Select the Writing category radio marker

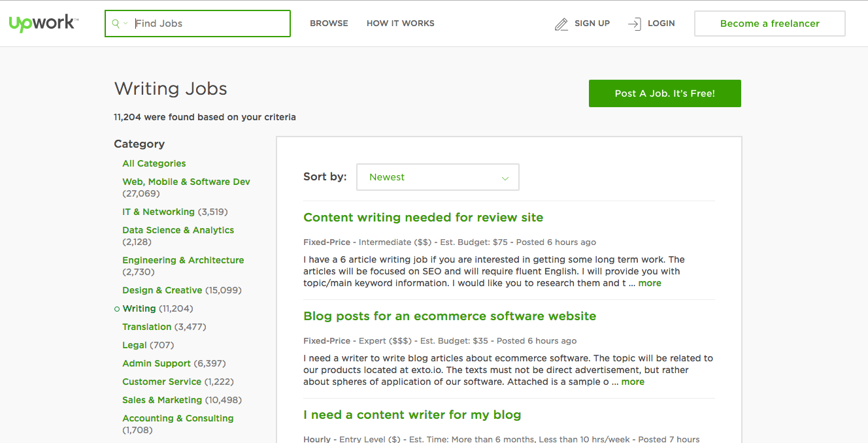(117, 309)
